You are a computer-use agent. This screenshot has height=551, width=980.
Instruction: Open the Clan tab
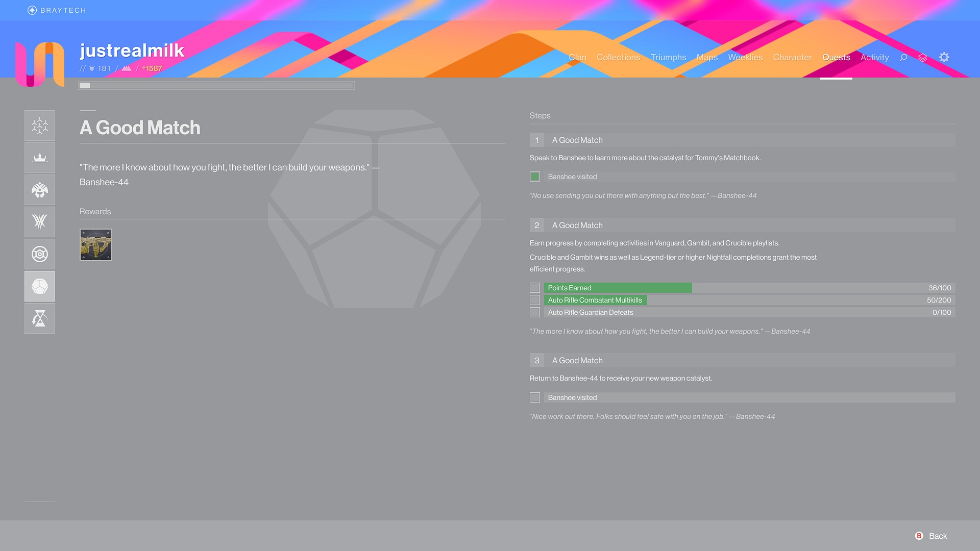(577, 58)
